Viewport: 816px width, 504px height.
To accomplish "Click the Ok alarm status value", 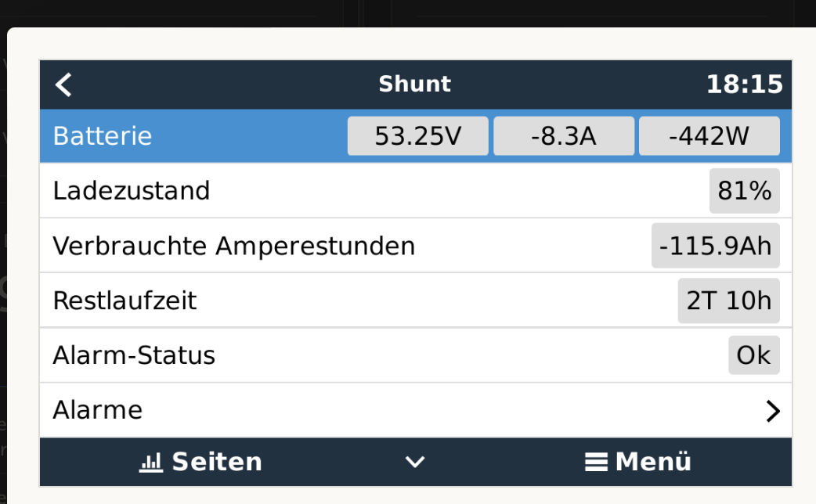I will coord(753,355).
